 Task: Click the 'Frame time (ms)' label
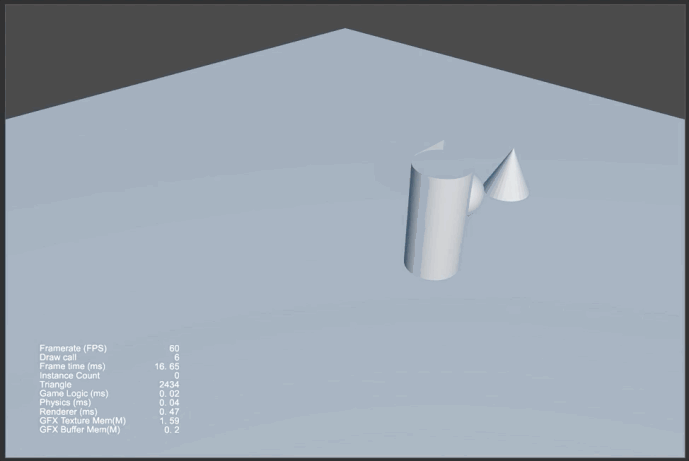click(x=72, y=366)
